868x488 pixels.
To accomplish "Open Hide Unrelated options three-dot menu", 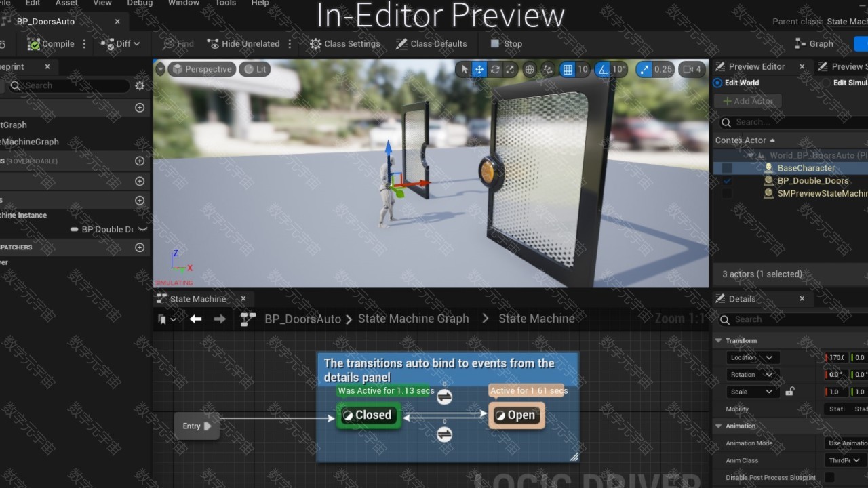I will (x=290, y=43).
